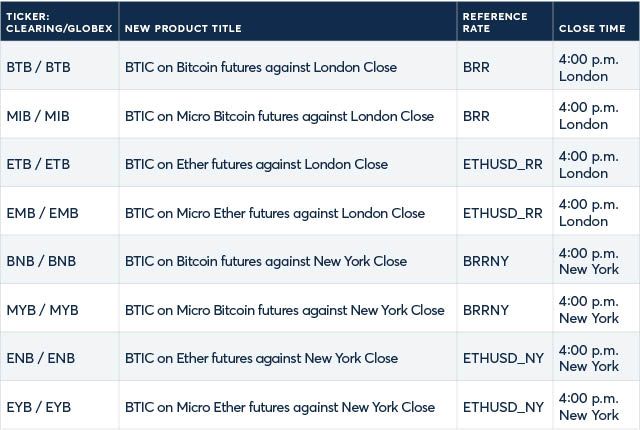Click the MYB / MYB ticker cell
This screenshot has width=640, height=430.
[x=42, y=310]
